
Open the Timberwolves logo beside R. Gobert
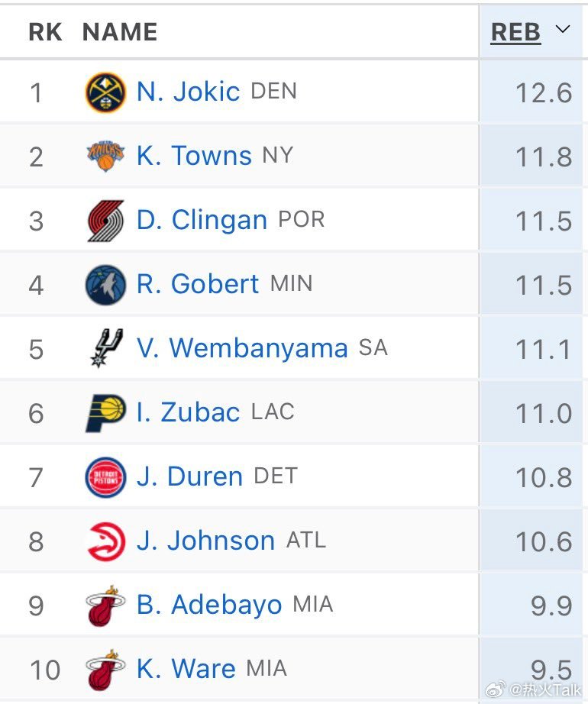click(105, 283)
